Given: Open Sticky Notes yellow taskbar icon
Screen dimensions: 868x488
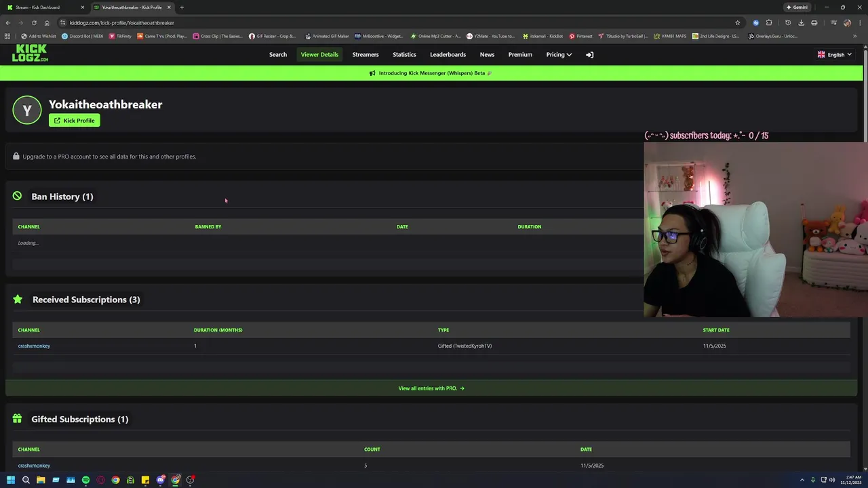Looking at the screenshot, I should (145, 480).
